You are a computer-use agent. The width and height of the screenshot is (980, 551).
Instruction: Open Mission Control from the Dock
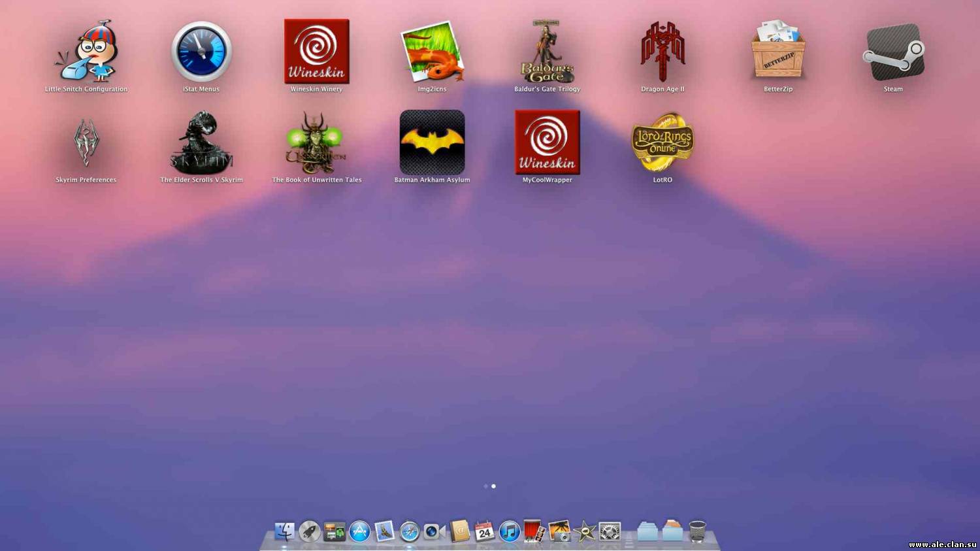coord(335,531)
